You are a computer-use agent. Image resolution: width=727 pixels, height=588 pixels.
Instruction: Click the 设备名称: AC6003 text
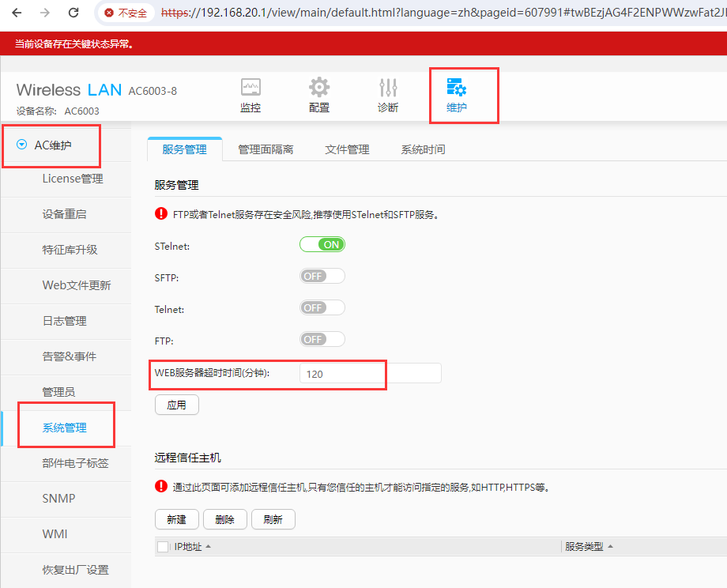click(58, 111)
